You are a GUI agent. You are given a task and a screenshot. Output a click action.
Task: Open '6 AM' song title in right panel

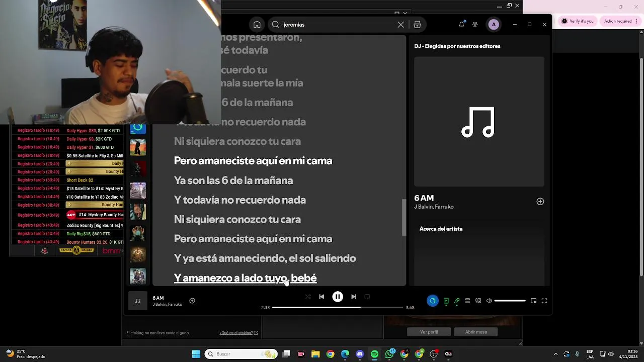[424, 198]
